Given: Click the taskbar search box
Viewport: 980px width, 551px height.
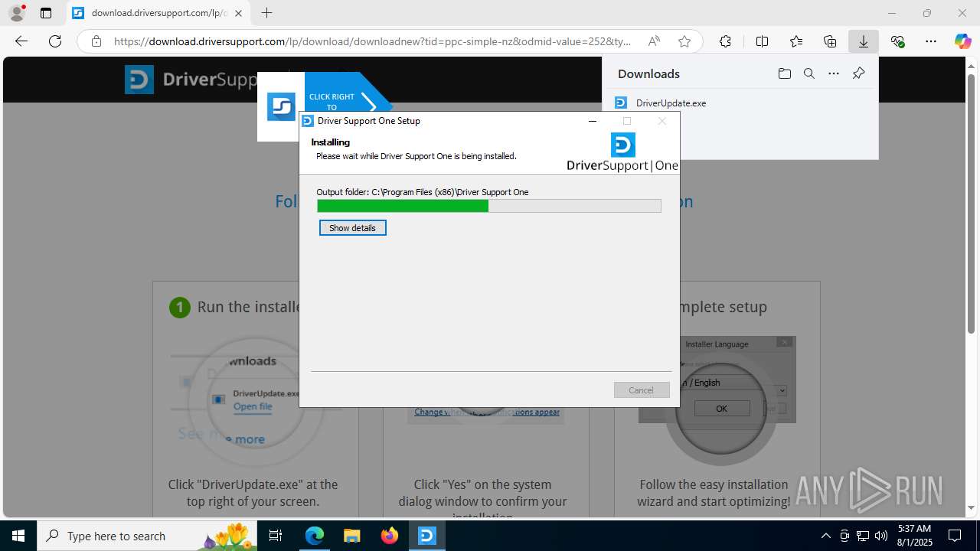Looking at the screenshot, I should [147, 536].
